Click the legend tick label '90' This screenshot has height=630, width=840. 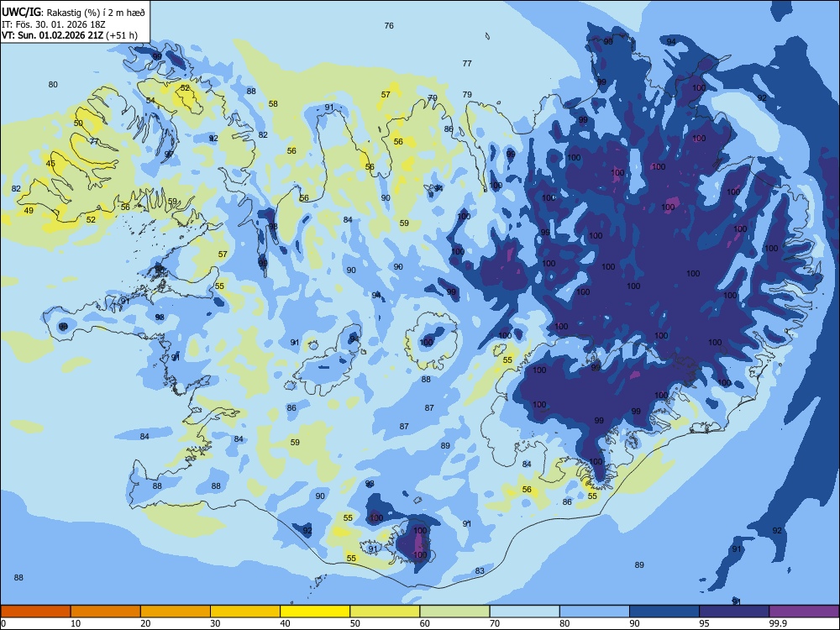click(x=635, y=623)
